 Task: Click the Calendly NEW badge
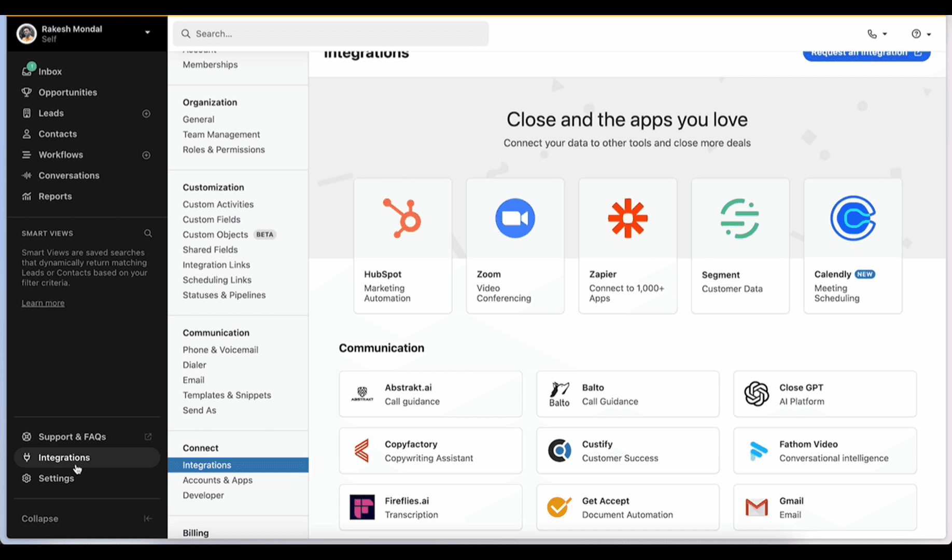click(865, 274)
